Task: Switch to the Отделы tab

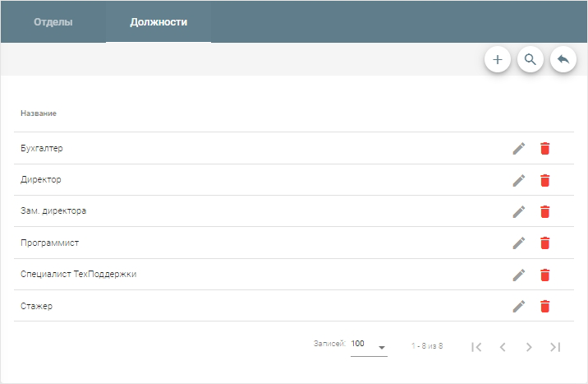Action: tap(53, 22)
